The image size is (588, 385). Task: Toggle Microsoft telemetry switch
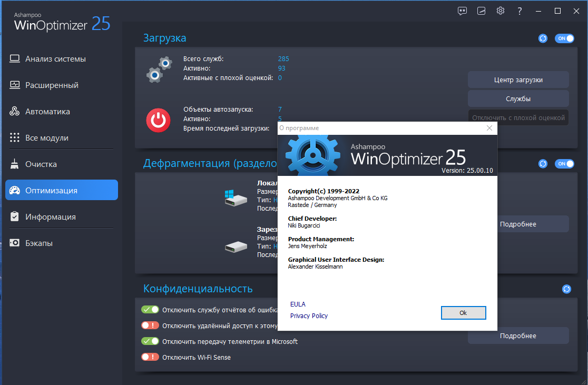(x=150, y=341)
